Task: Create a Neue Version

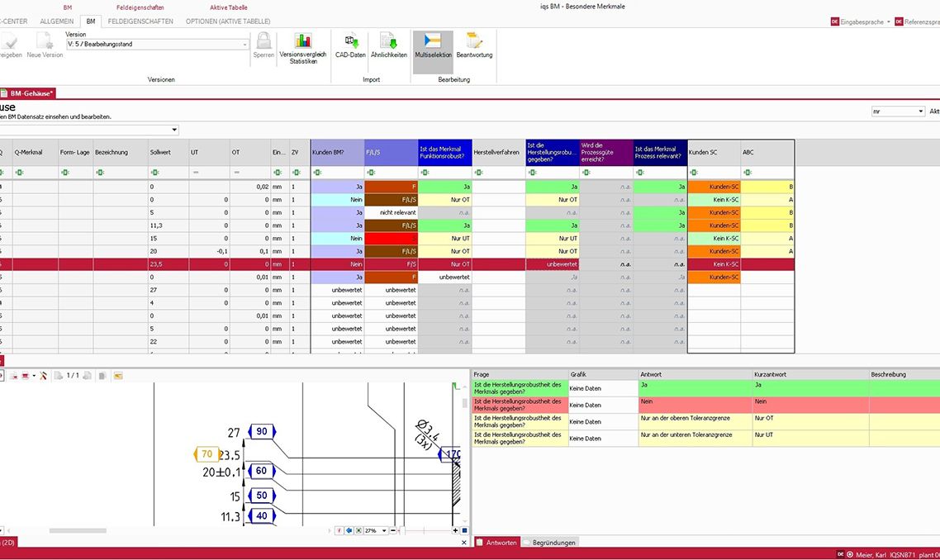Action: 45,45
